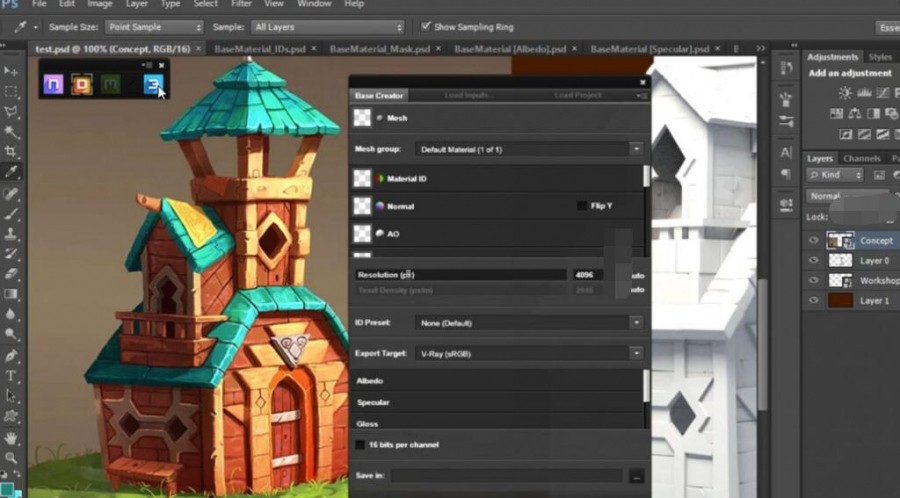This screenshot has height=498, width=900.
Task: Switch to the BaseMaterial_IDs.psd tab
Action: 259,49
